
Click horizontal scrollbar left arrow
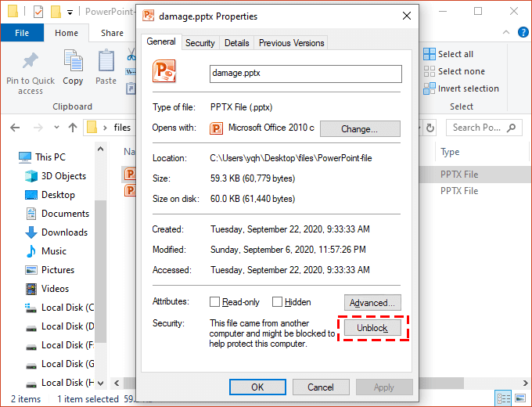coord(117,384)
